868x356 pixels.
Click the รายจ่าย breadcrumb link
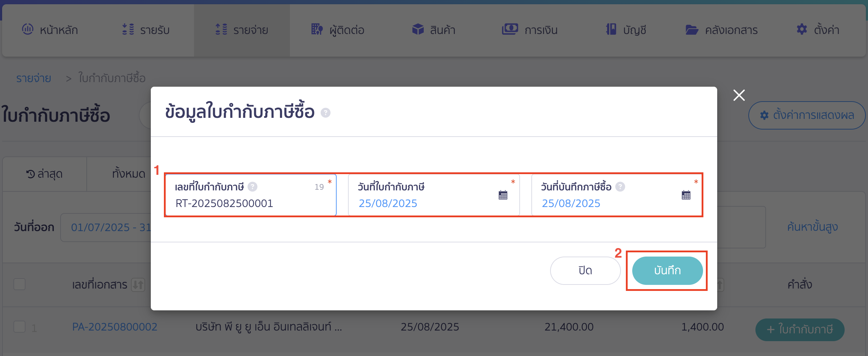[34, 78]
